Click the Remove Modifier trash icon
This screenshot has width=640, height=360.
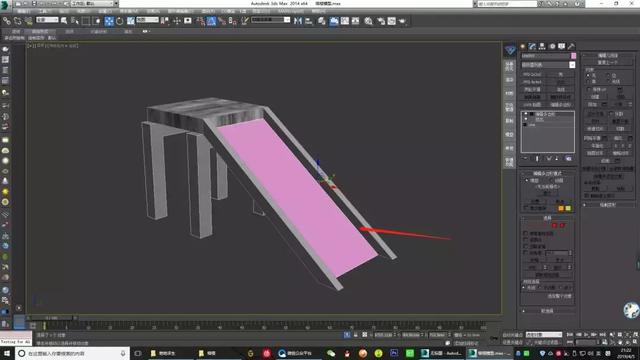[557, 158]
